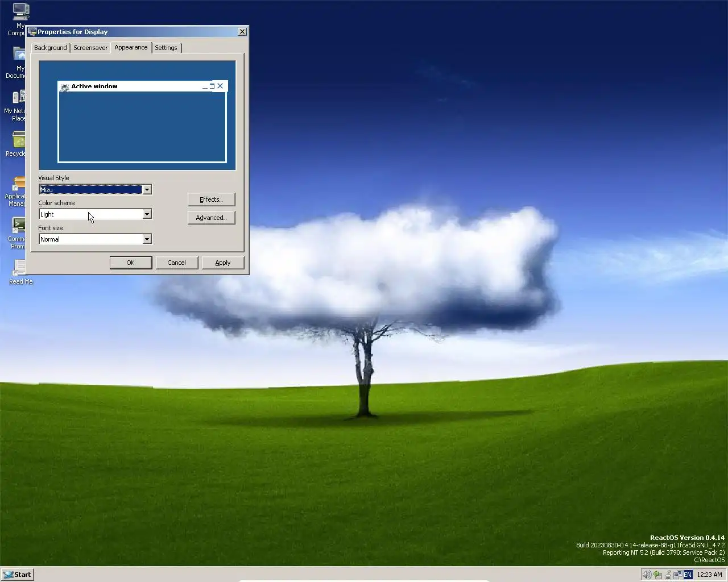Click the Start button on the taskbar
This screenshot has width=728, height=582.
17,575
